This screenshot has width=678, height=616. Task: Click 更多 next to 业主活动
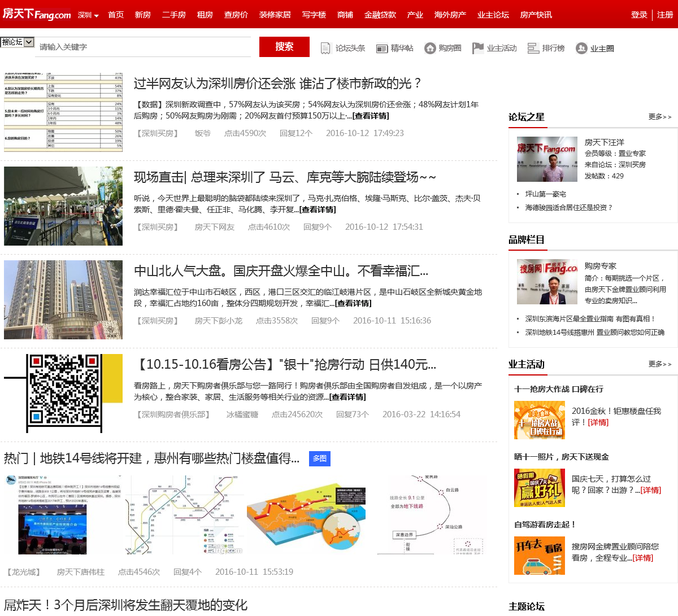click(x=660, y=364)
